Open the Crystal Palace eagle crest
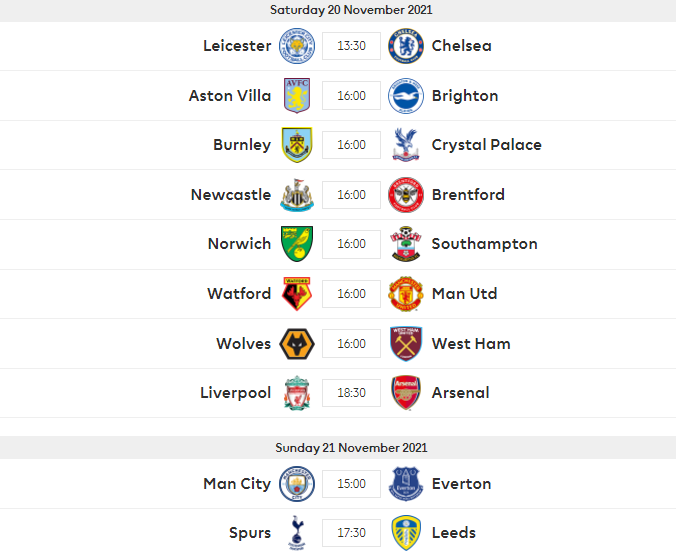This screenshot has height=555, width=676. pyautogui.click(x=406, y=145)
